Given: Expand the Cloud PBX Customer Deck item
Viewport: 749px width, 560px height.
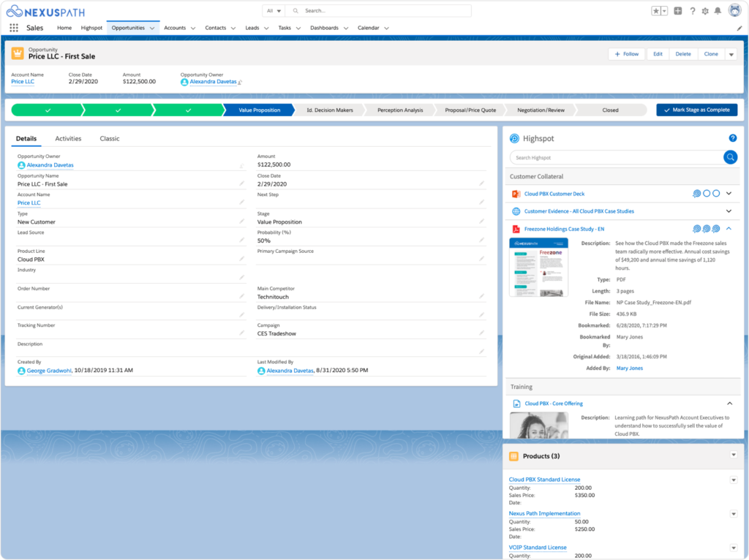Looking at the screenshot, I should pyautogui.click(x=729, y=193).
